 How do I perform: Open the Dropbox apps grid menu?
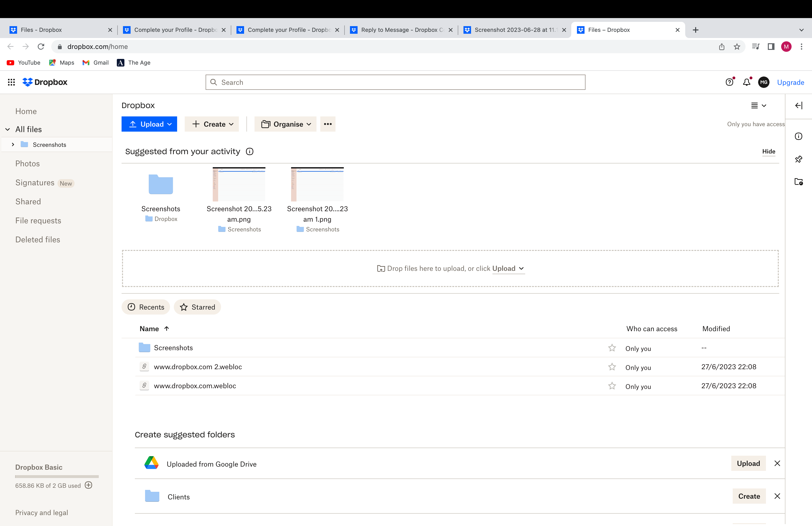pos(11,82)
